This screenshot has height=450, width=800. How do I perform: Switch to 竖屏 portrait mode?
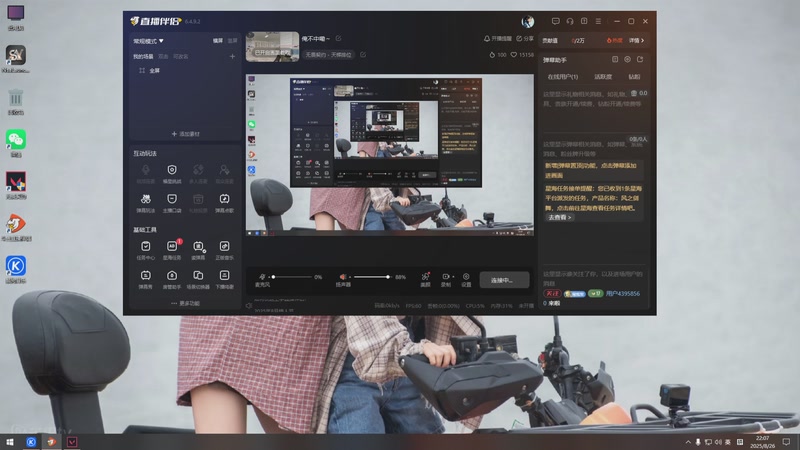coord(233,41)
